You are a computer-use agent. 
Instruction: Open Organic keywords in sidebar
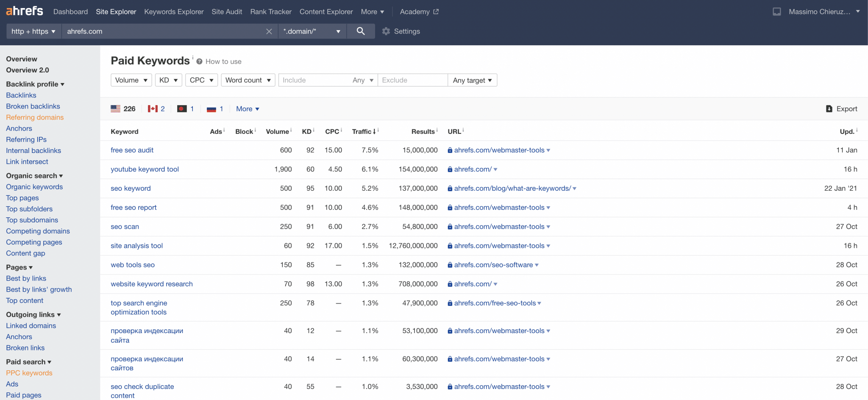(x=34, y=187)
